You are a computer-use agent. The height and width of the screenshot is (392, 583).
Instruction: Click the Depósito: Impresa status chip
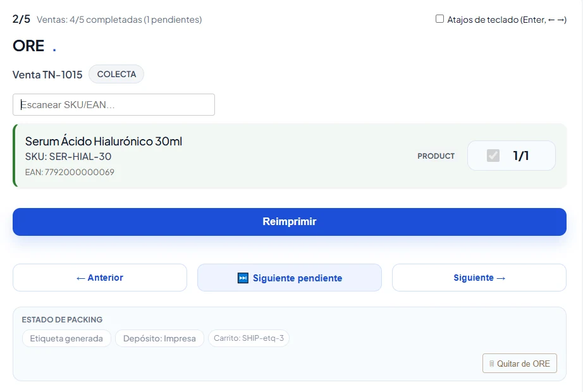(x=159, y=338)
